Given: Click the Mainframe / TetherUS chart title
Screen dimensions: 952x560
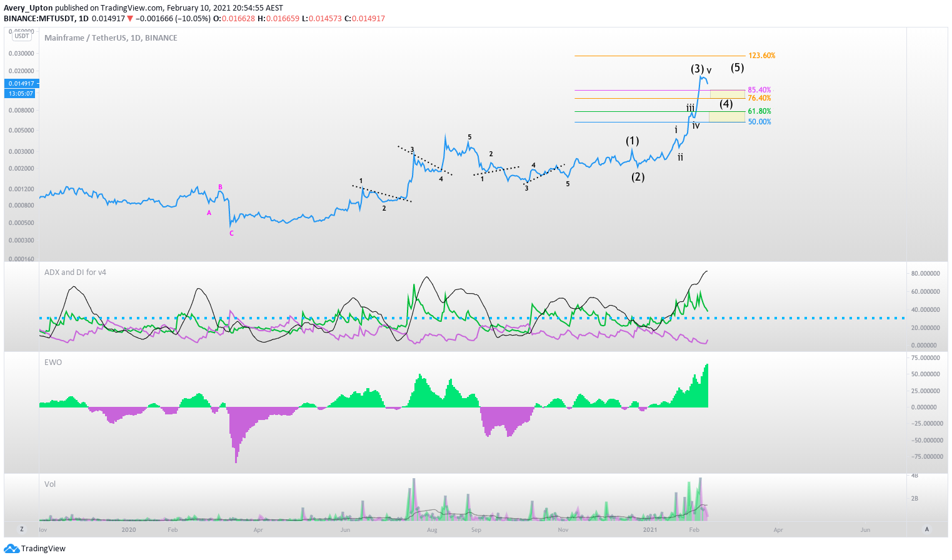Looking at the screenshot, I should click(x=111, y=37).
